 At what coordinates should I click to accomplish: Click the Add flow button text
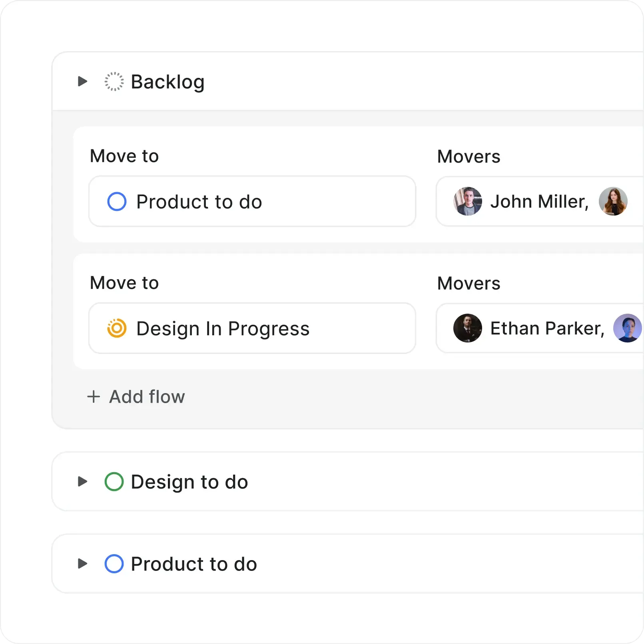click(x=147, y=397)
